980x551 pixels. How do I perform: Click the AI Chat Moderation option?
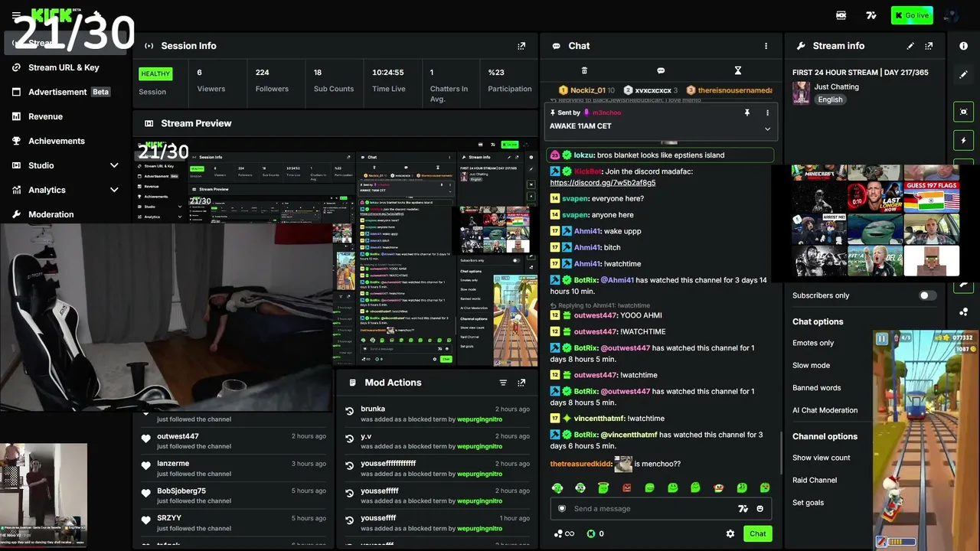click(x=825, y=410)
